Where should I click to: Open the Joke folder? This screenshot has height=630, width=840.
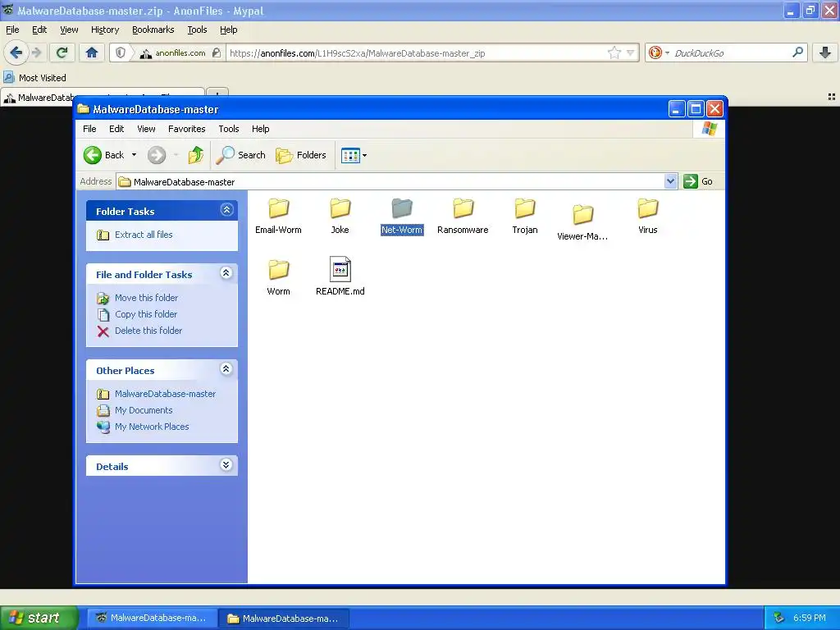(x=340, y=216)
